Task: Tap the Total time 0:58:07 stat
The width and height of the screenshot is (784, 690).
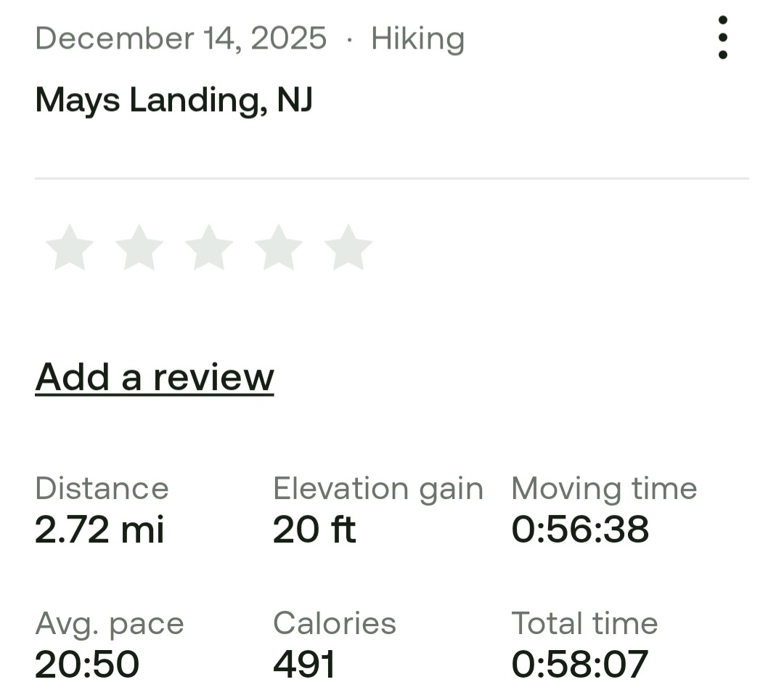Action: tap(580, 663)
